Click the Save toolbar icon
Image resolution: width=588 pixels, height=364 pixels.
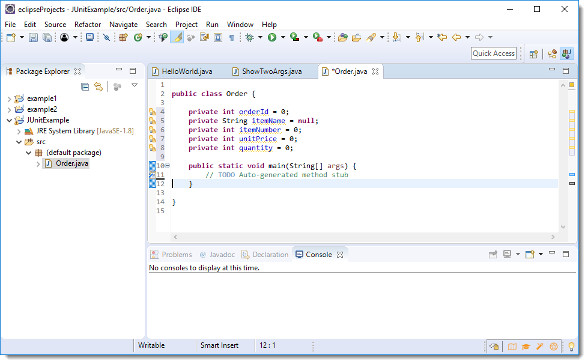click(34, 37)
